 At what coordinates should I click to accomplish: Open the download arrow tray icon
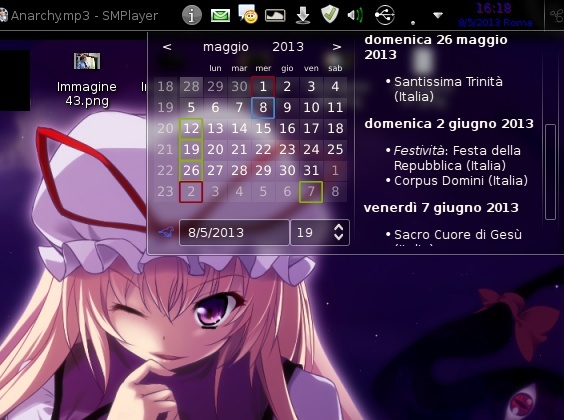303,15
